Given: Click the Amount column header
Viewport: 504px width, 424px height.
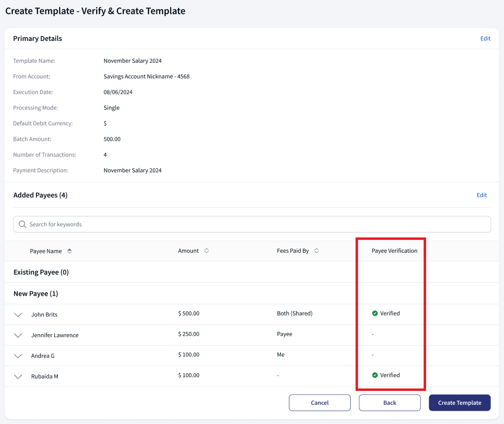Looking at the screenshot, I should coord(188,251).
